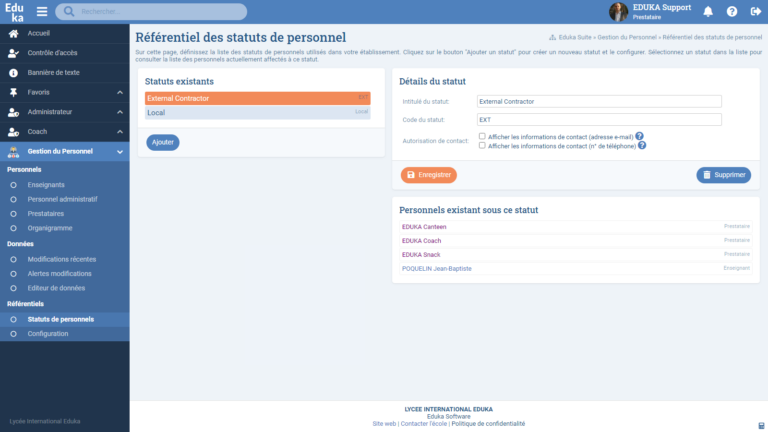This screenshot has width=768, height=432.
Task: Click the Eduka logo
Action: [x=15, y=12]
